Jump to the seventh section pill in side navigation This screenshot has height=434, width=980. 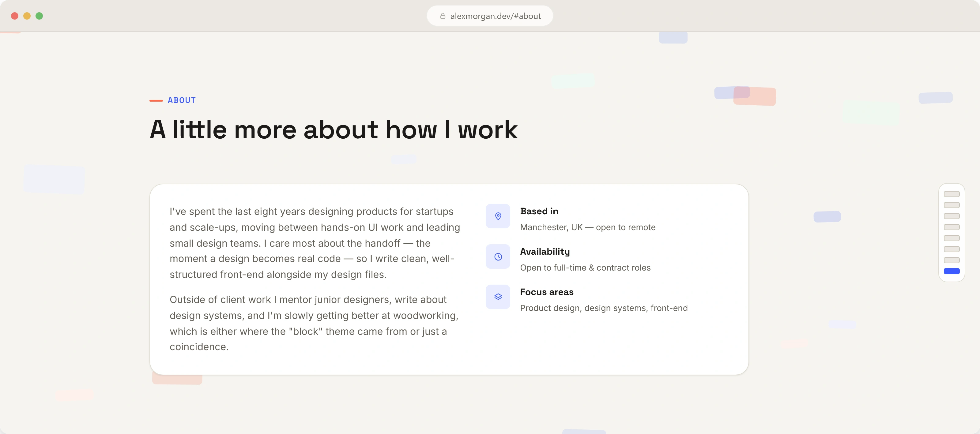pyautogui.click(x=952, y=260)
